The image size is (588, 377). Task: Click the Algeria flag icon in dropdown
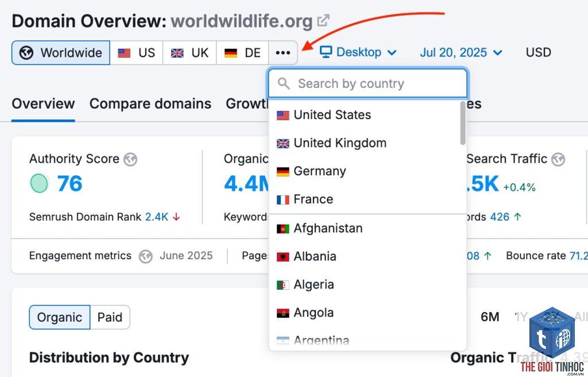pos(283,285)
